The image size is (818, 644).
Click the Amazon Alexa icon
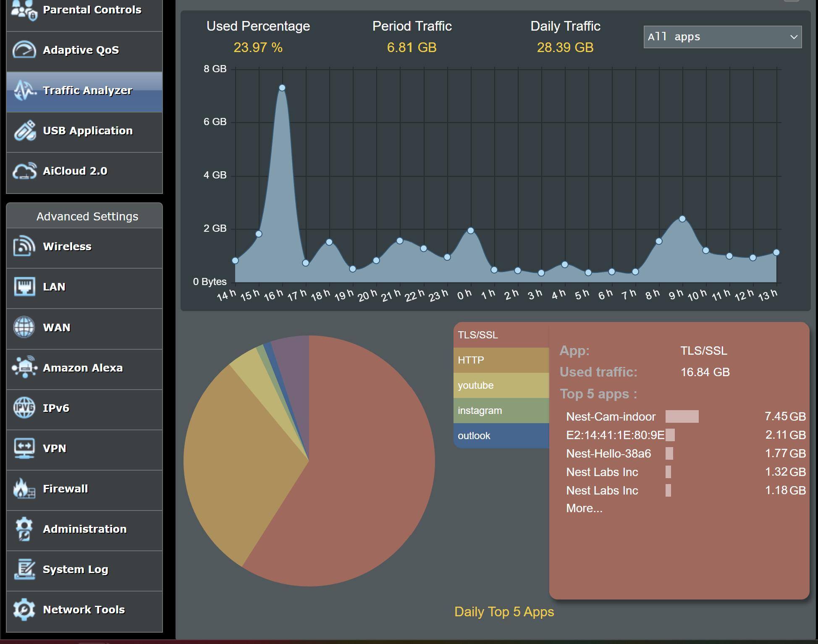click(24, 368)
